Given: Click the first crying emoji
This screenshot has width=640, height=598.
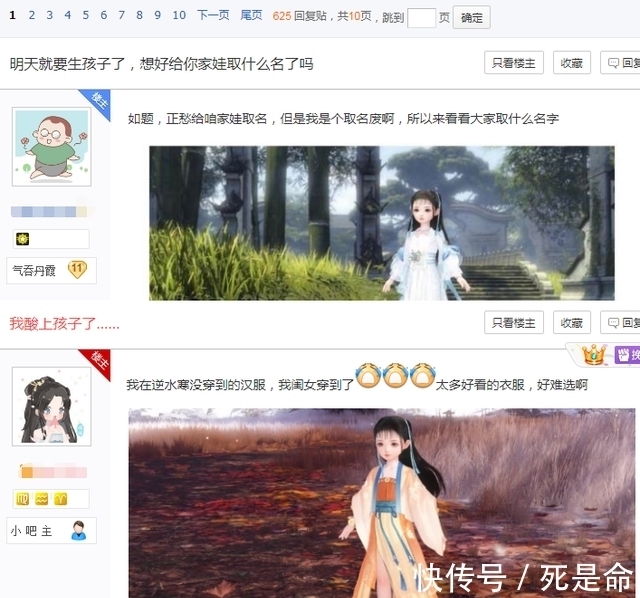Looking at the screenshot, I should click(x=368, y=375).
